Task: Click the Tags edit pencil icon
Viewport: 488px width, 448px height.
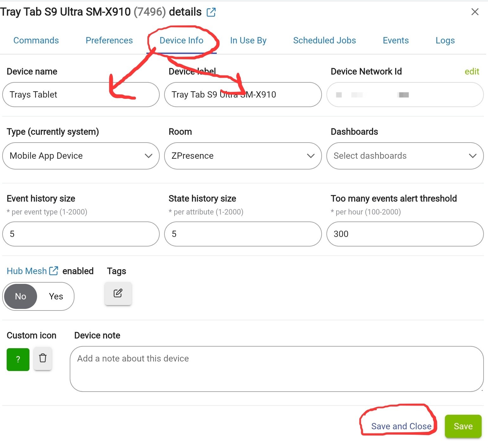Action: [118, 293]
